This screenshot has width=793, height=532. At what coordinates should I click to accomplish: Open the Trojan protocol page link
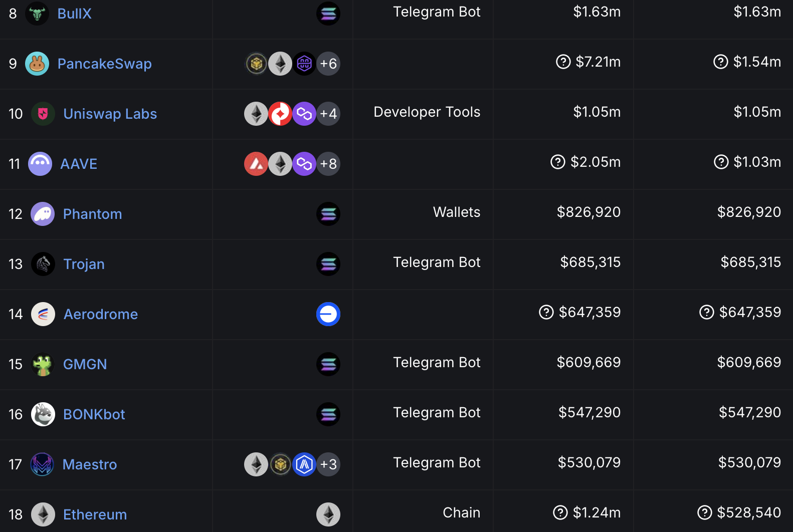coord(84,264)
